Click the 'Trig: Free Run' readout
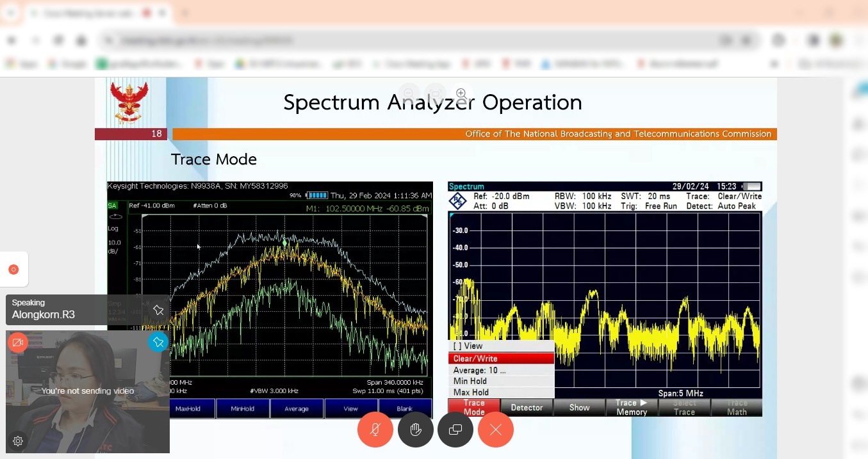868x459 pixels. (649, 206)
